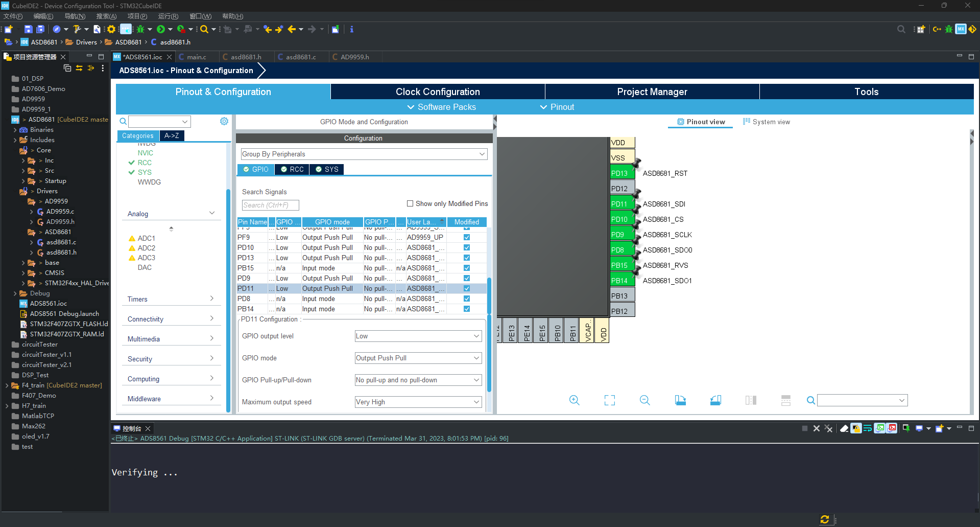Toggle Modified checkbox for PD11 row
The width and height of the screenshot is (980, 527).
coord(467,288)
